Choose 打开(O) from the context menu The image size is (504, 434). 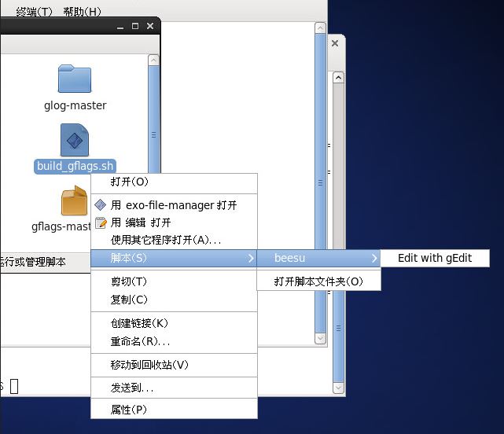pos(174,182)
